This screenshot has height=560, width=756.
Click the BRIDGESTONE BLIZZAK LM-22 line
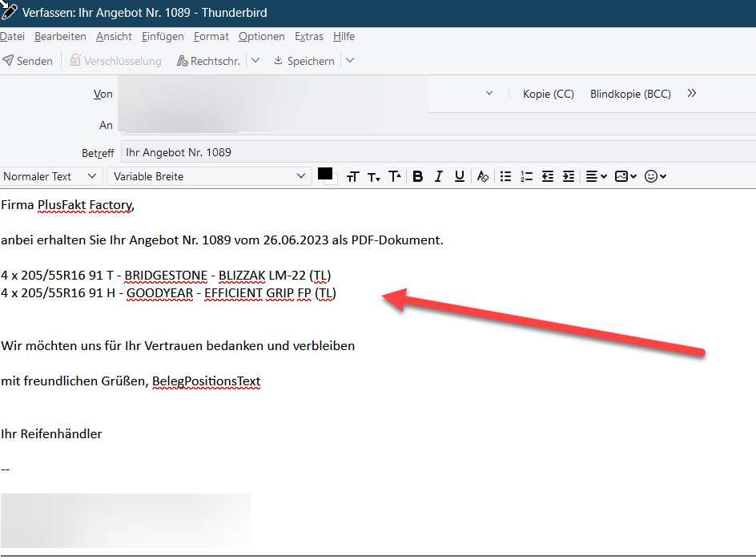point(166,276)
